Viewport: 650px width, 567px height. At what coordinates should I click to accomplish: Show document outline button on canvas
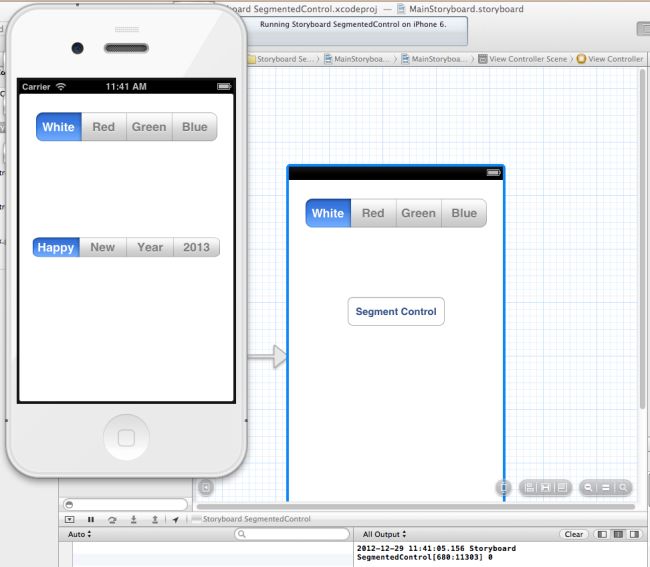pyautogui.click(x=206, y=487)
